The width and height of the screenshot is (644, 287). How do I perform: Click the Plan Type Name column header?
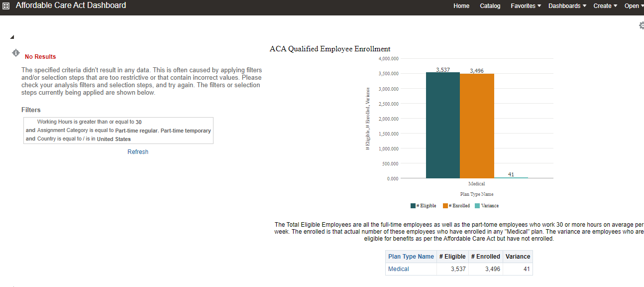pos(411,257)
